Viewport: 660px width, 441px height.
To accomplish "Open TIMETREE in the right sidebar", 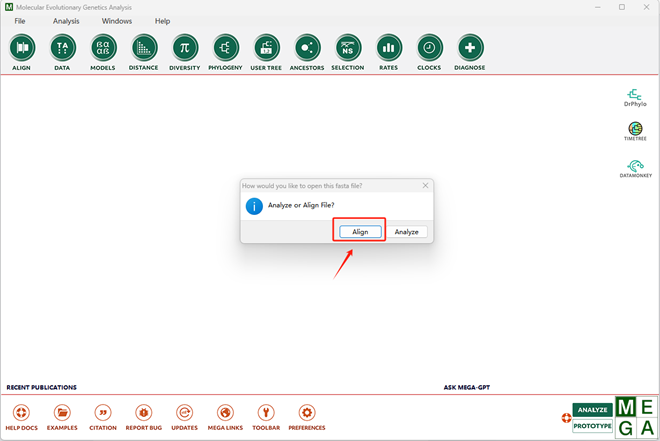I will click(x=635, y=131).
